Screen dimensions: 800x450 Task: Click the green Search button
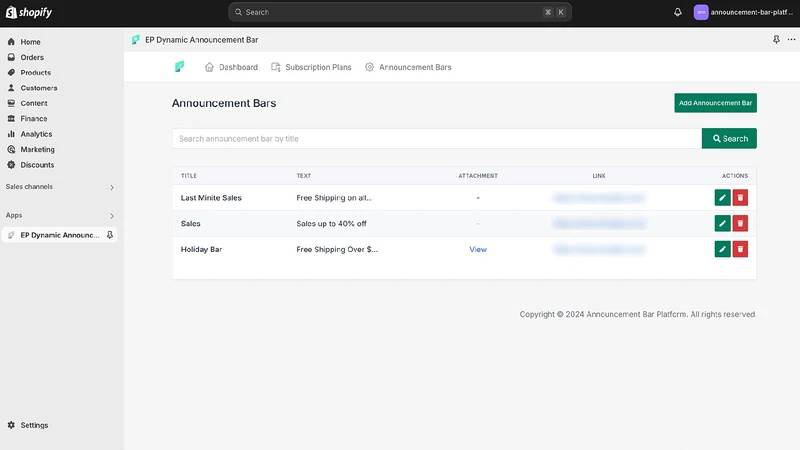pos(729,139)
